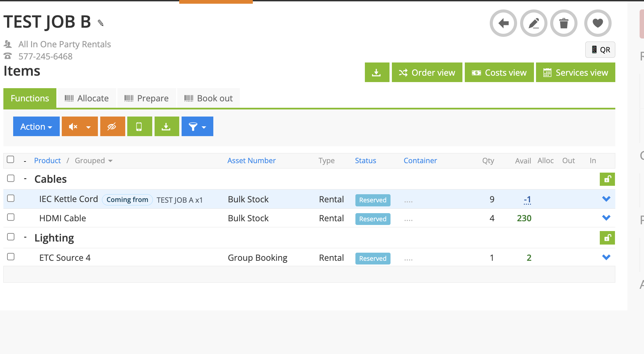Export items with the green download icon
This screenshot has height=354, width=644.
(x=166, y=126)
